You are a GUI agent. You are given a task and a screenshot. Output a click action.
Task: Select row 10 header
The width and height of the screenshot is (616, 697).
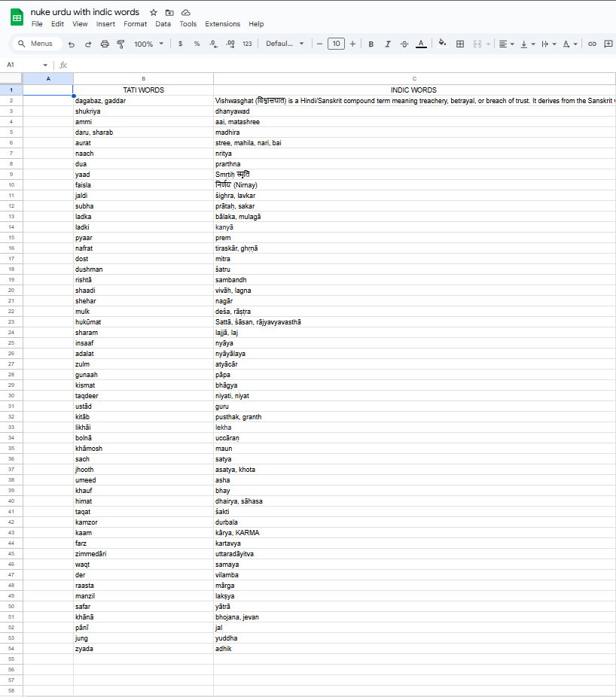pos(11,185)
